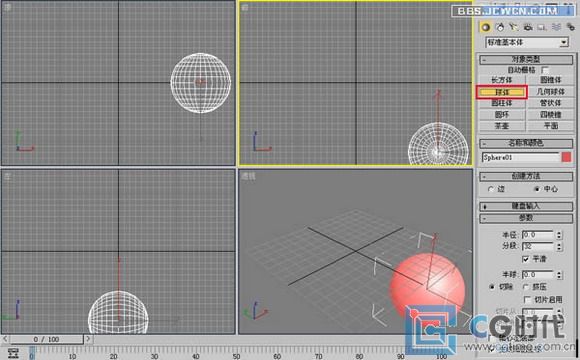Click the Sphere01 object name field

click(x=521, y=157)
